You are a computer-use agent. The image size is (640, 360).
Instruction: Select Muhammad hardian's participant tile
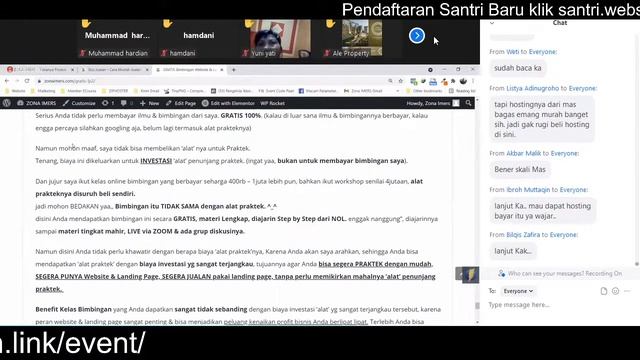pyautogui.click(x=117, y=39)
